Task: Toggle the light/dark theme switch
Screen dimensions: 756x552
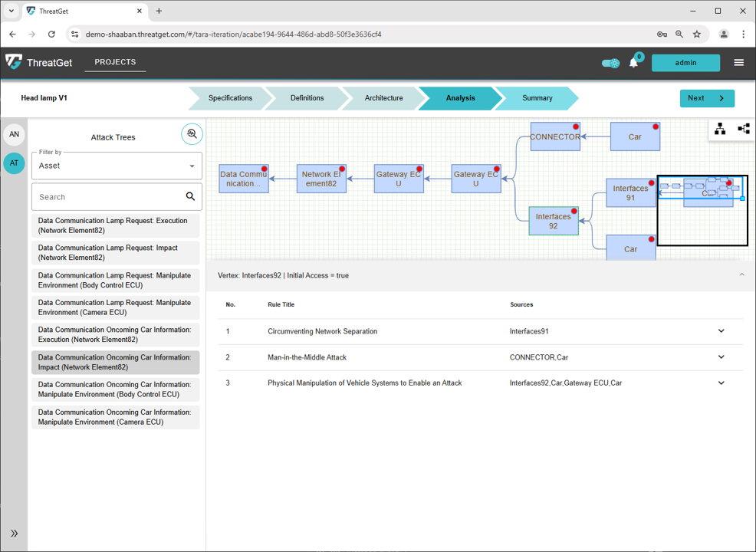Action: point(610,63)
